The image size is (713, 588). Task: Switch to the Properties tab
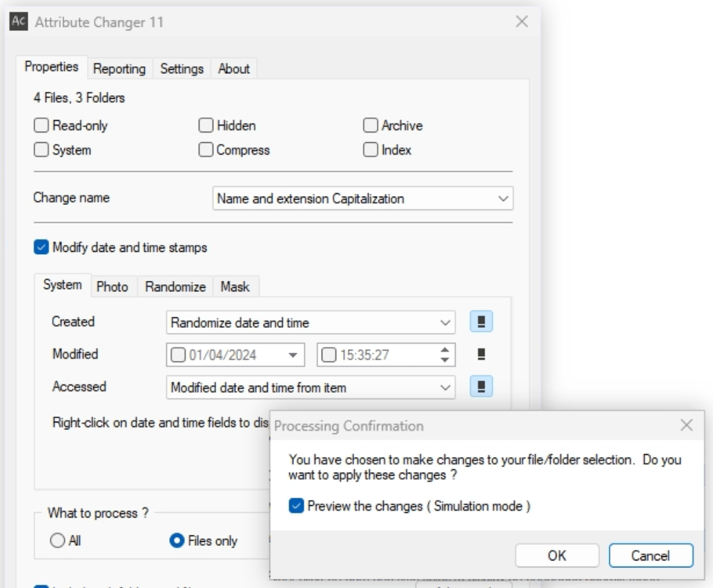[51, 67]
